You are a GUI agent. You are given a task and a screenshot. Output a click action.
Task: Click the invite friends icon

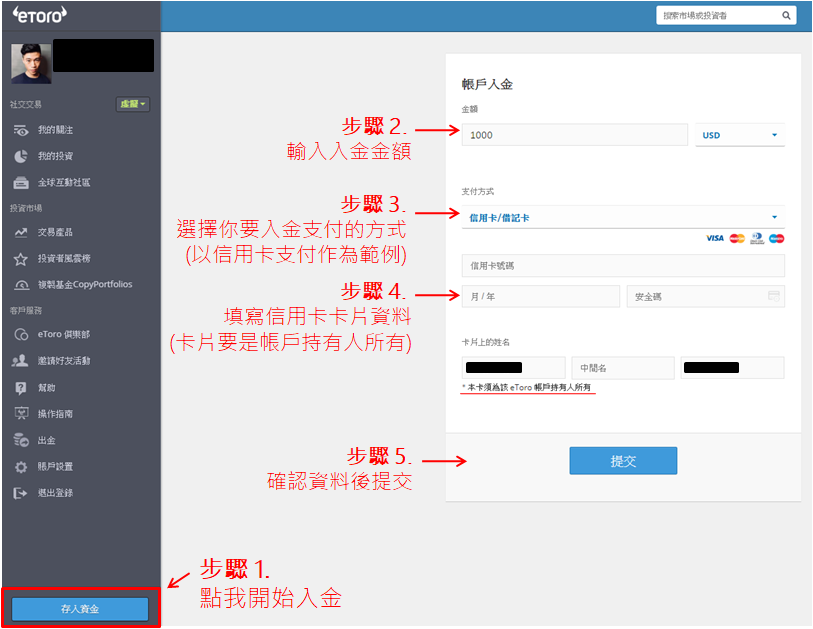click(20, 360)
